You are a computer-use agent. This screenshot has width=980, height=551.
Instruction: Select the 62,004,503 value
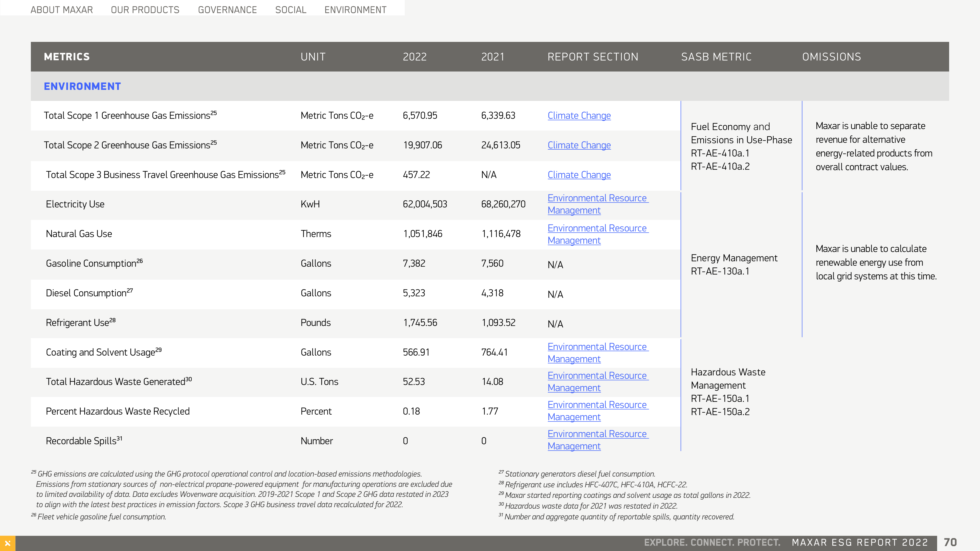tap(425, 204)
